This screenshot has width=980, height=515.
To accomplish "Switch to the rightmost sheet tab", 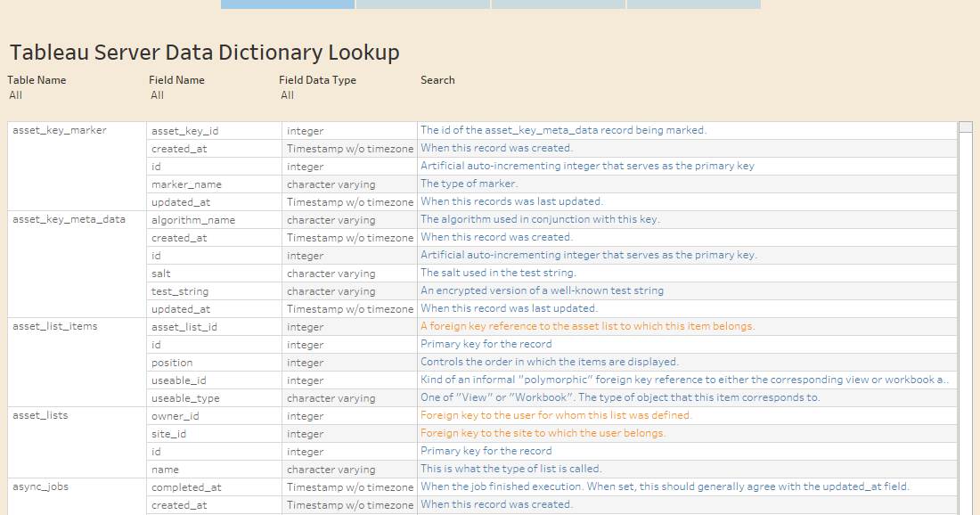I will [x=693, y=4].
